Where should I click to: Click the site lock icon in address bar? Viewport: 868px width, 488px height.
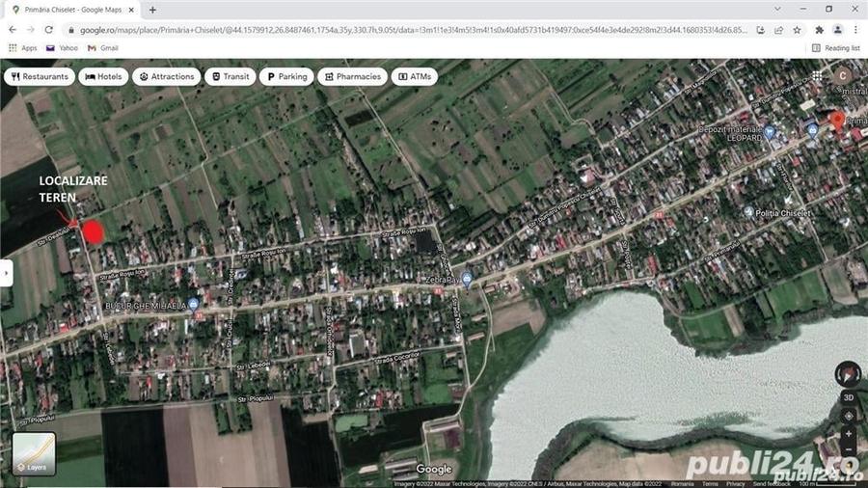pyautogui.click(x=70, y=30)
